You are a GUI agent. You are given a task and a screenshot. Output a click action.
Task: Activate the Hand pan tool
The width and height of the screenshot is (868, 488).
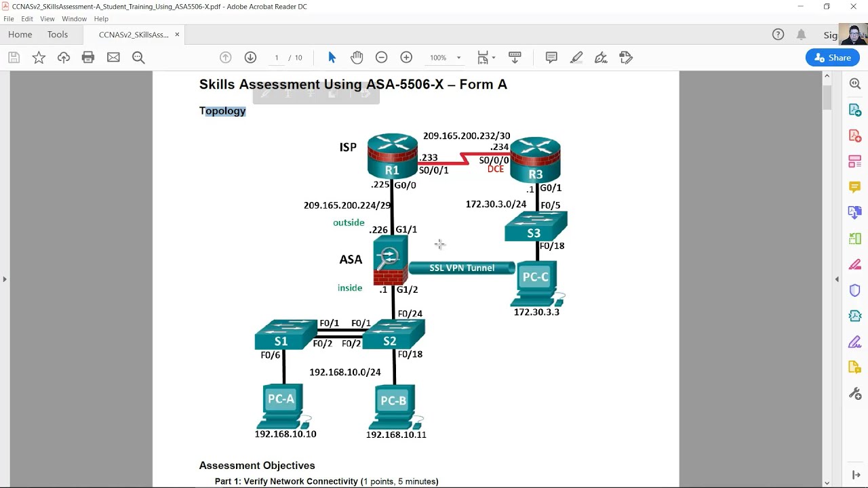point(357,58)
